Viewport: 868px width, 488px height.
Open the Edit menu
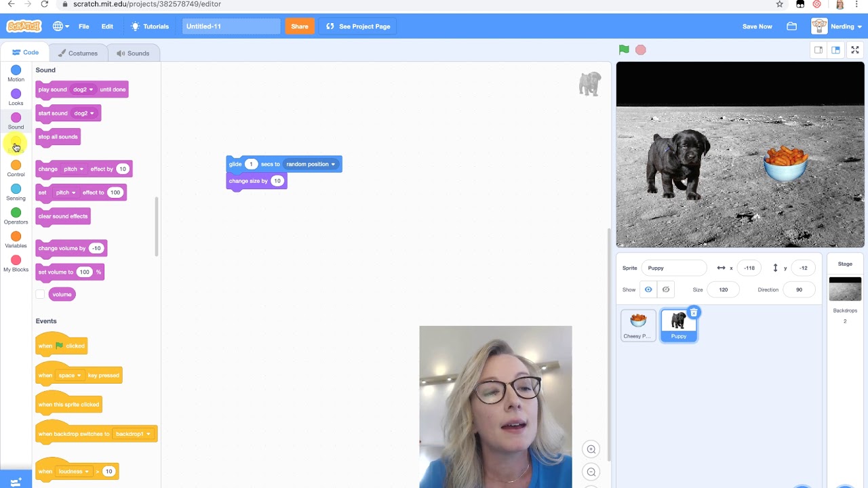(x=107, y=26)
